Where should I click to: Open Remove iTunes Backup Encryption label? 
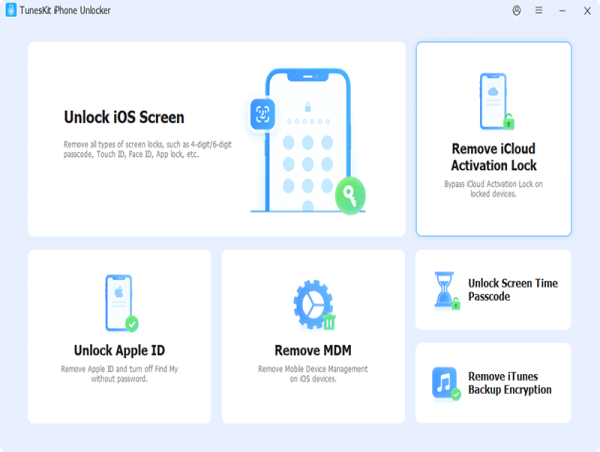click(x=510, y=383)
